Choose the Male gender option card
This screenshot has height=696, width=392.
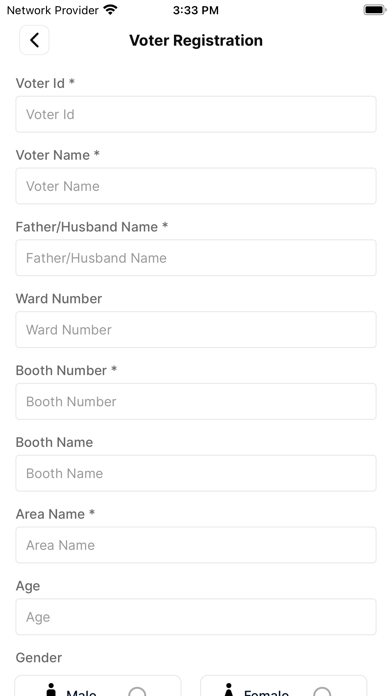98,686
